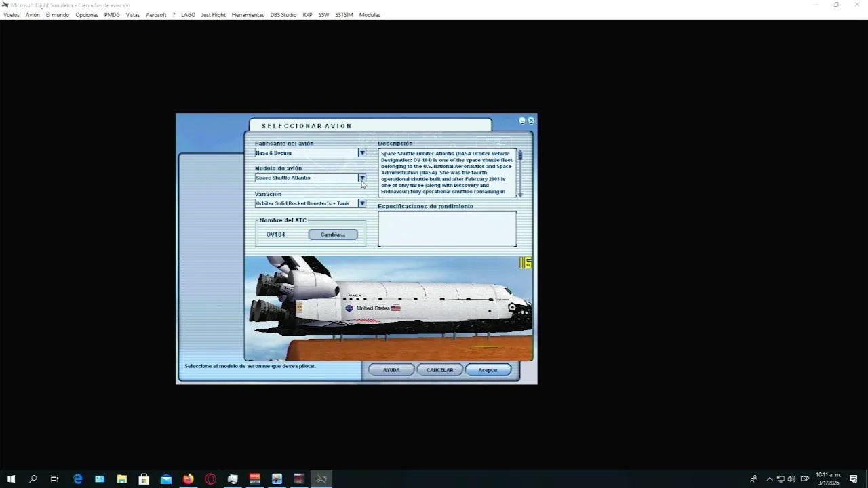Open the El mundo menu
The height and width of the screenshot is (488, 868).
coord(58,15)
